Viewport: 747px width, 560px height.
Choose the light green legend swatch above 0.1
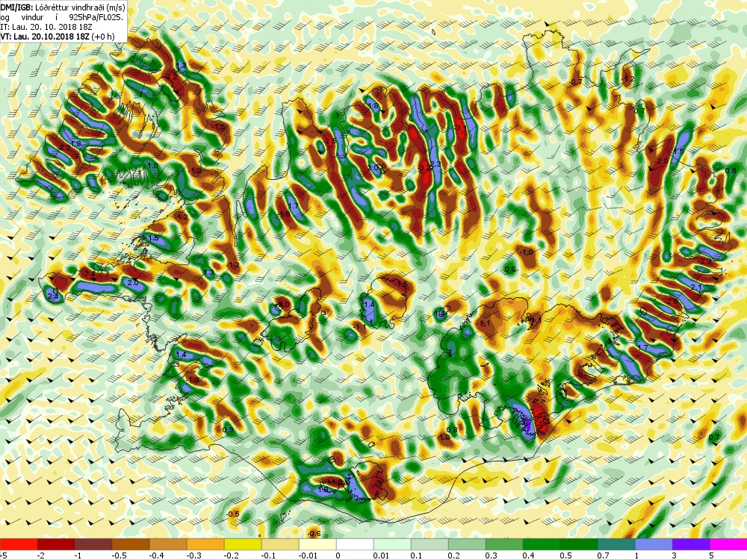tap(430, 544)
